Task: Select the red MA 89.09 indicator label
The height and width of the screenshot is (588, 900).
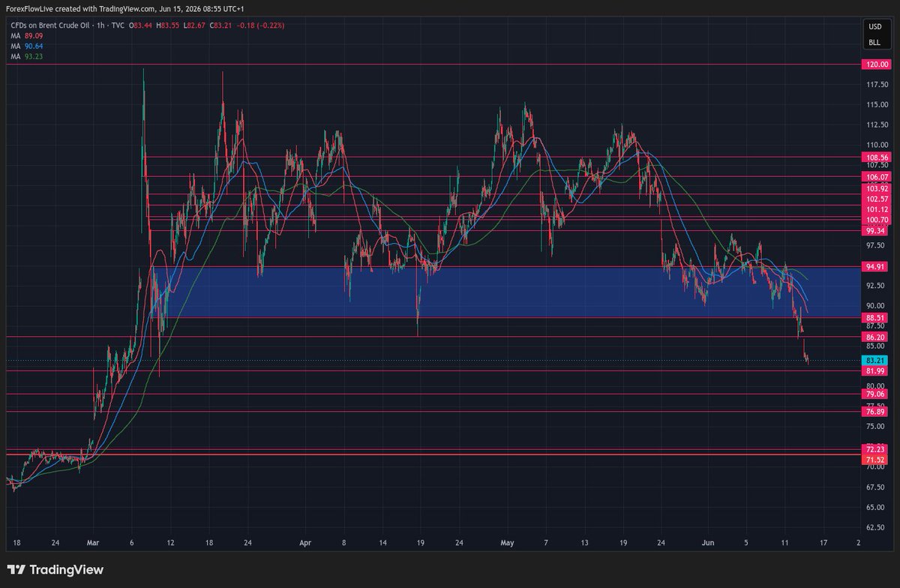Action: coord(25,34)
